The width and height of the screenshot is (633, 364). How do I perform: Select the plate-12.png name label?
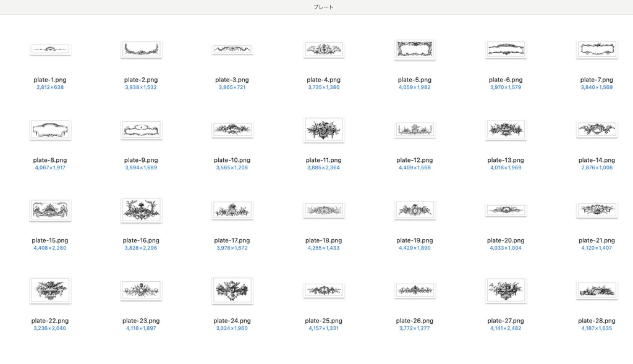click(x=415, y=160)
